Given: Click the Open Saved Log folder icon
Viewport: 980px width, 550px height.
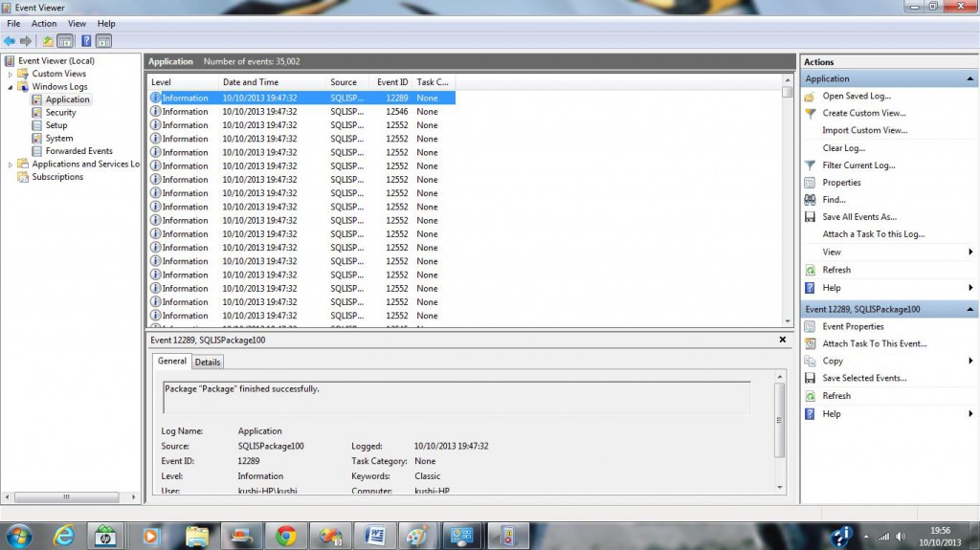Looking at the screenshot, I should point(810,96).
